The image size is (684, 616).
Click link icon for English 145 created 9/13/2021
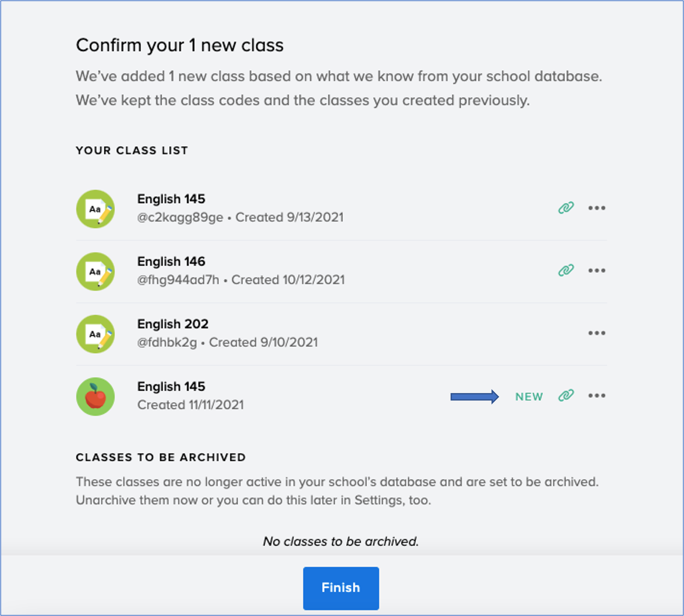point(565,208)
